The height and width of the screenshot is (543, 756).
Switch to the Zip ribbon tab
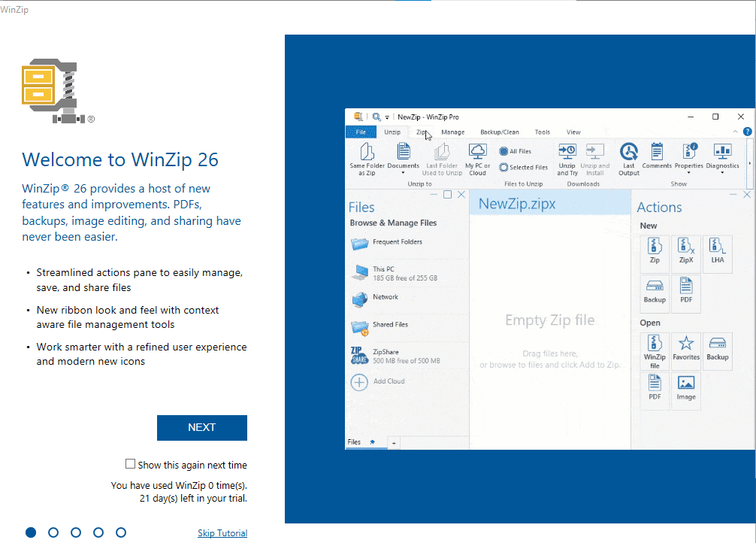click(421, 132)
